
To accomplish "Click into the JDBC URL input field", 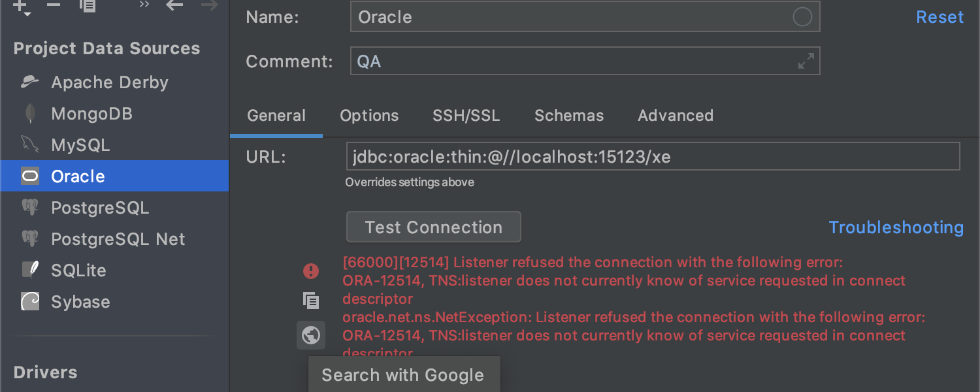I will pyautogui.click(x=652, y=157).
